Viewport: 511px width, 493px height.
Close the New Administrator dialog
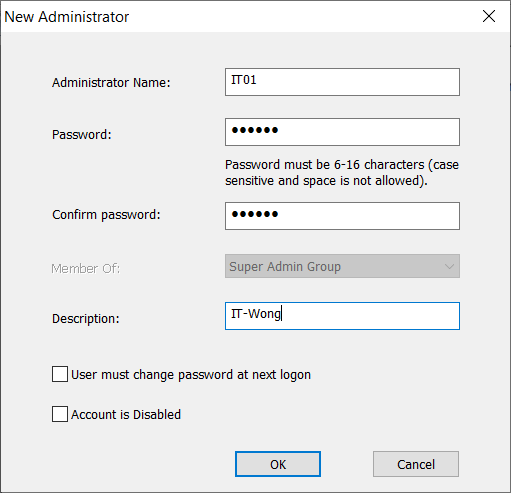pos(489,16)
